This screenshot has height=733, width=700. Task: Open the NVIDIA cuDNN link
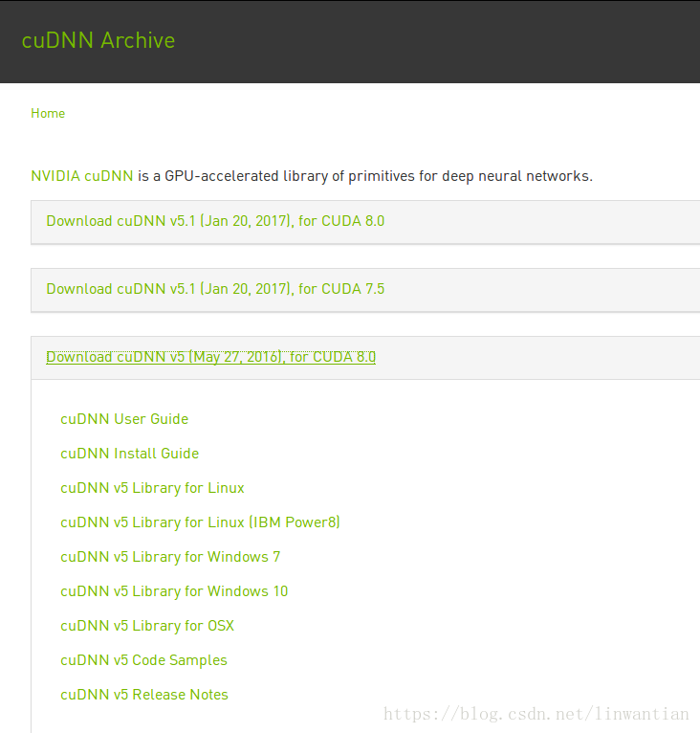(x=82, y=176)
